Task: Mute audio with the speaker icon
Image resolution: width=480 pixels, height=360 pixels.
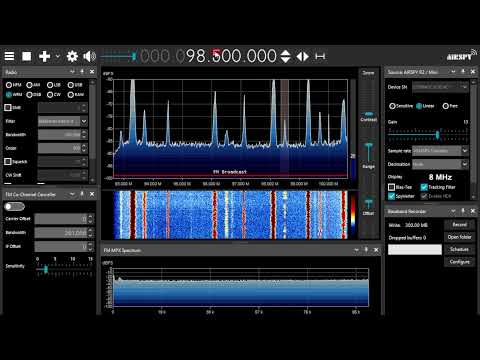Action: [x=89, y=56]
